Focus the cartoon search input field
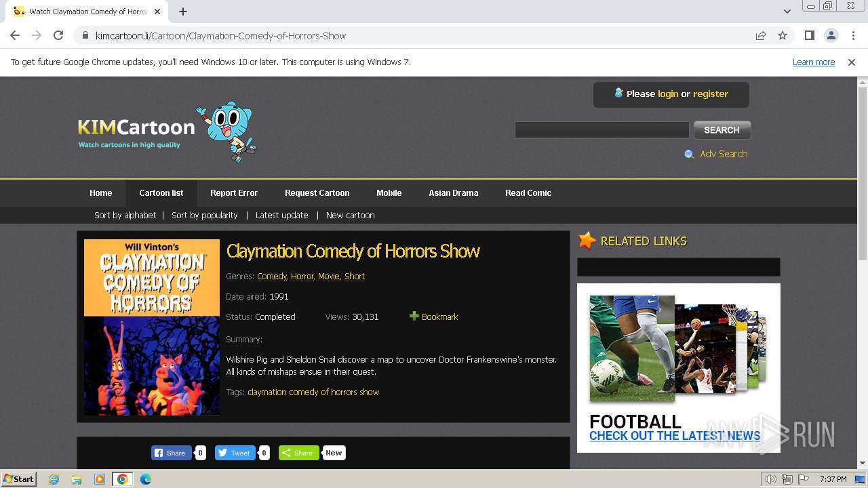 point(601,129)
